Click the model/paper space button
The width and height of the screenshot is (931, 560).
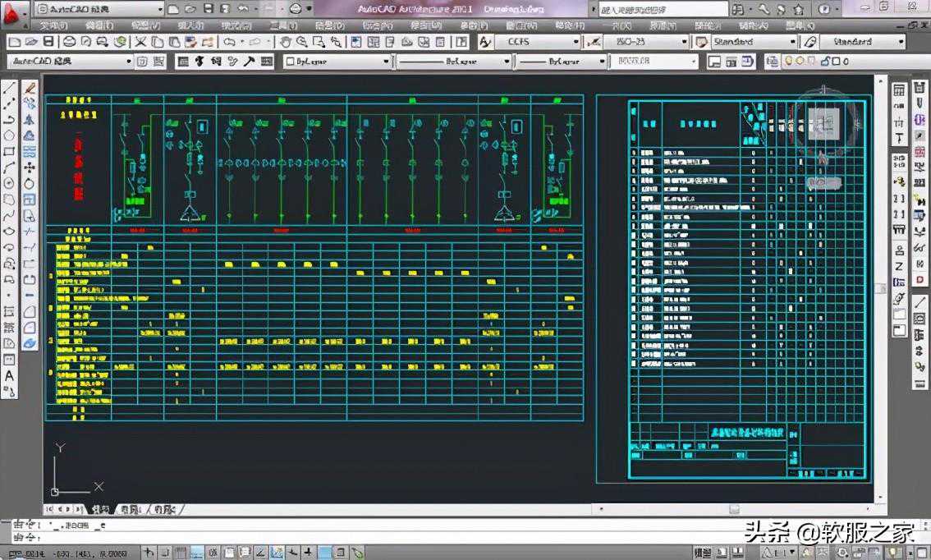(x=703, y=553)
